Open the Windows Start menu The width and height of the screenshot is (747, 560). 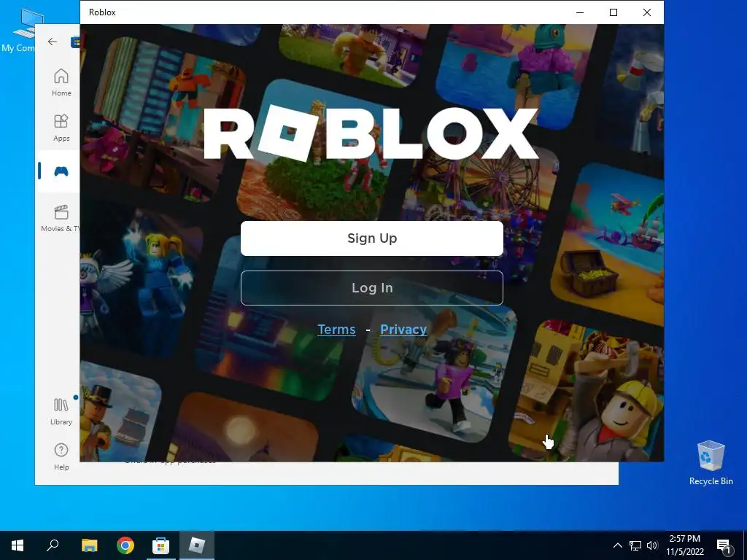point(18,545)
